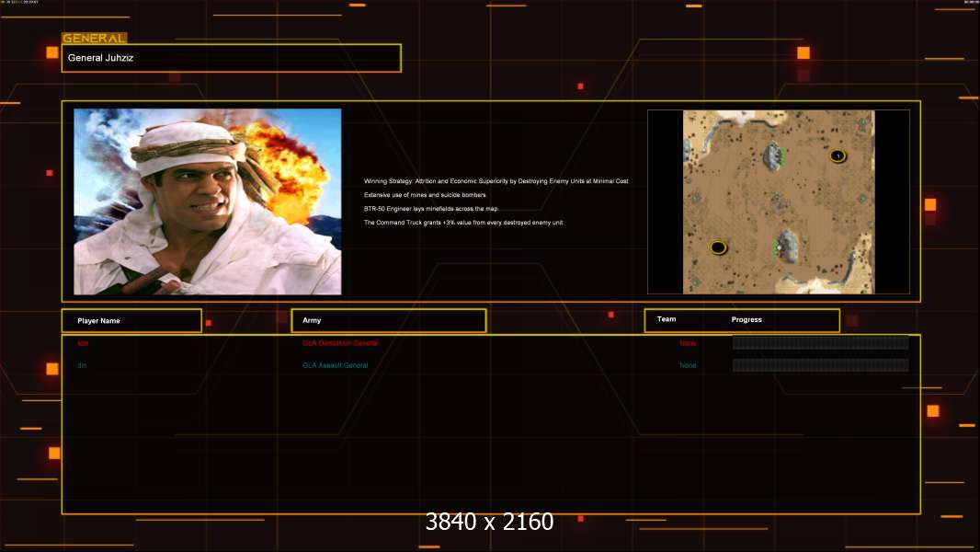Click the Command Truck bonus text line
Image resolution: width=980 pixels, height=552 pixels.
464,223
